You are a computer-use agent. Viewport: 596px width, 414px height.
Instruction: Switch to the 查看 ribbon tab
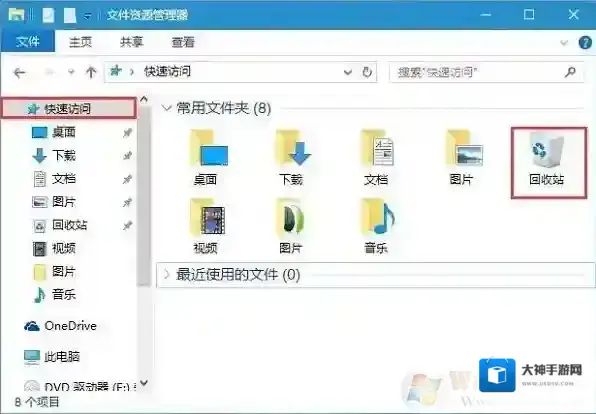click(183, 42)
